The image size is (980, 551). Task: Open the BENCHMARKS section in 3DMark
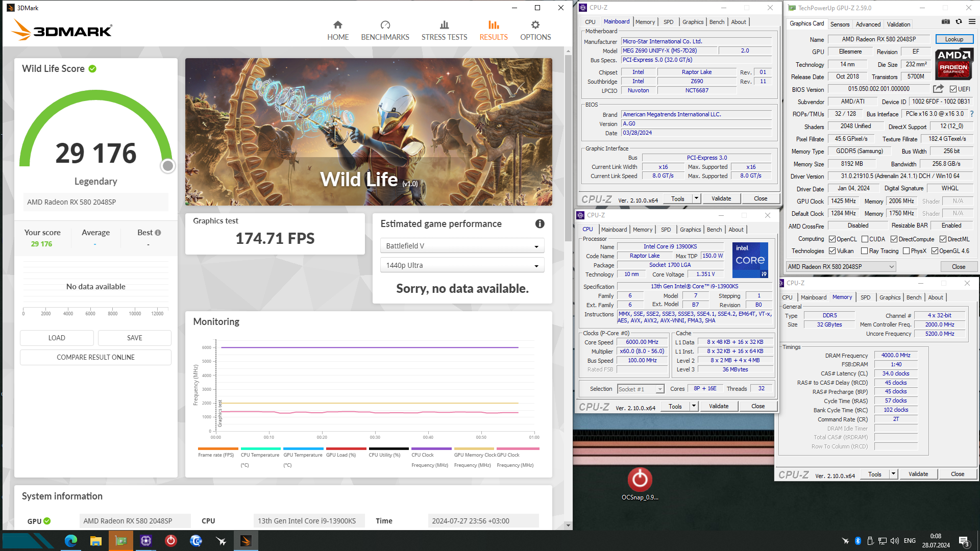(385, 31)
